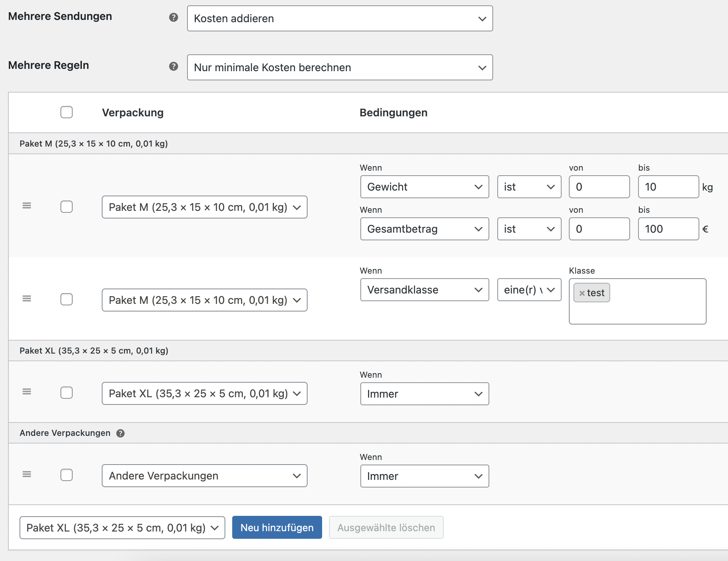Focus the Gesamtbetrag 'bis' field with 100
Image resolution: width=728 pixels, height=561 pixels.
[668, 229]
